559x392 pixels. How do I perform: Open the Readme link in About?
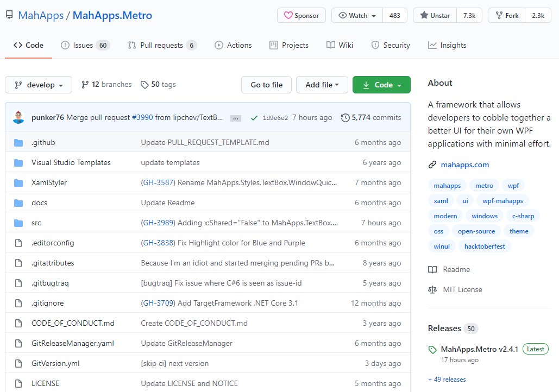[x=449, y=270]
